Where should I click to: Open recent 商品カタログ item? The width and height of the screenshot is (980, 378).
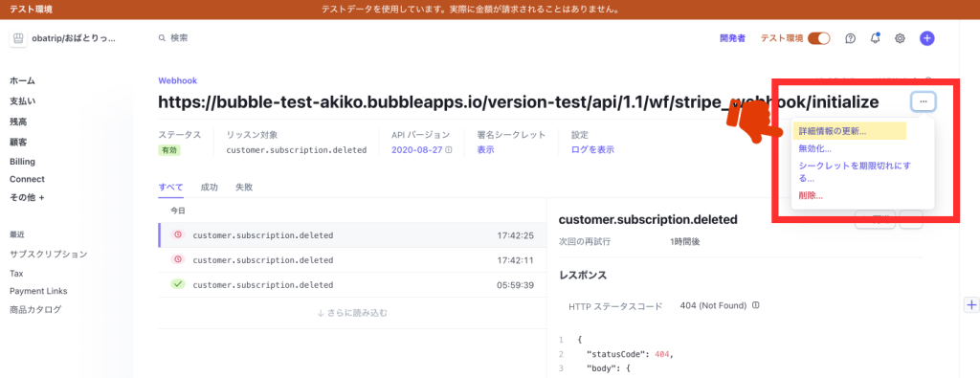[35, 310]
